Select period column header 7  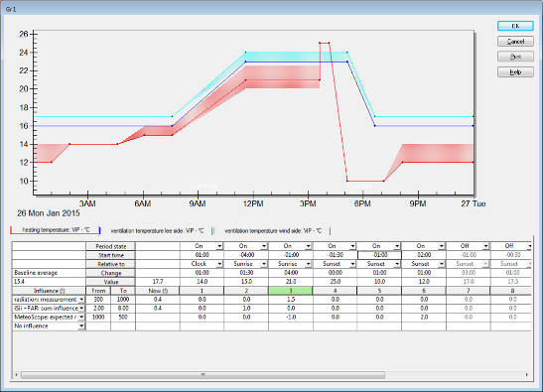point(468,291)
